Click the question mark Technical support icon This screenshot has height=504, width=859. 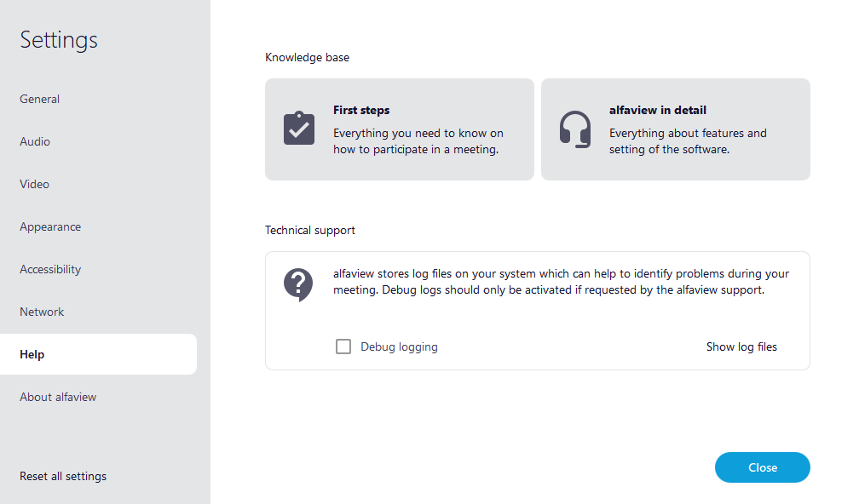click(x=298, y=283)
